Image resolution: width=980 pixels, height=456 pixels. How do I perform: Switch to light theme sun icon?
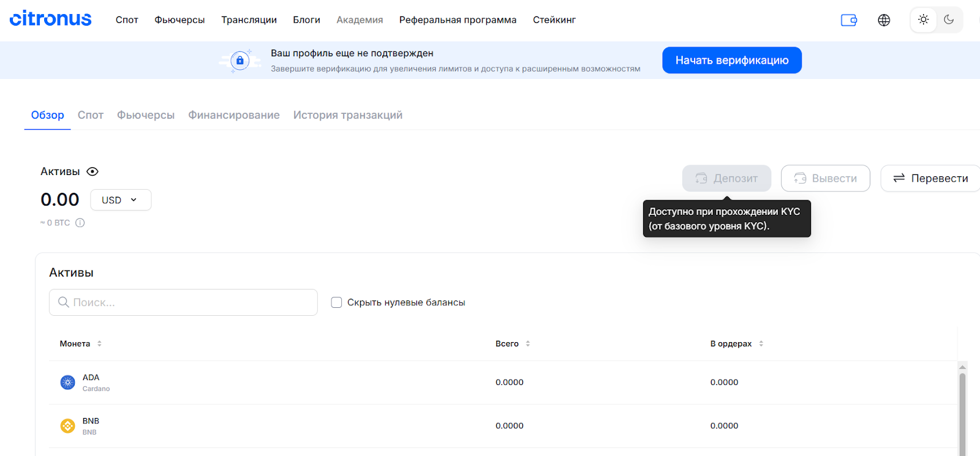[924, 20]
